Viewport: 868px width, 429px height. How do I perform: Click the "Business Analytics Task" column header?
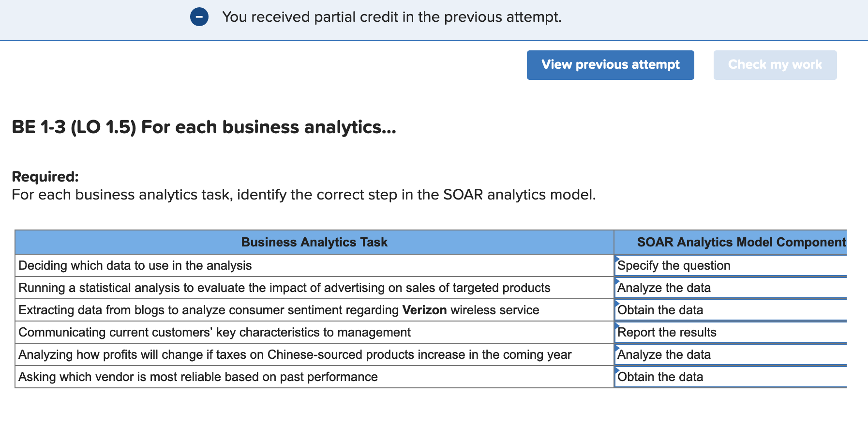[x=314, y=242]
